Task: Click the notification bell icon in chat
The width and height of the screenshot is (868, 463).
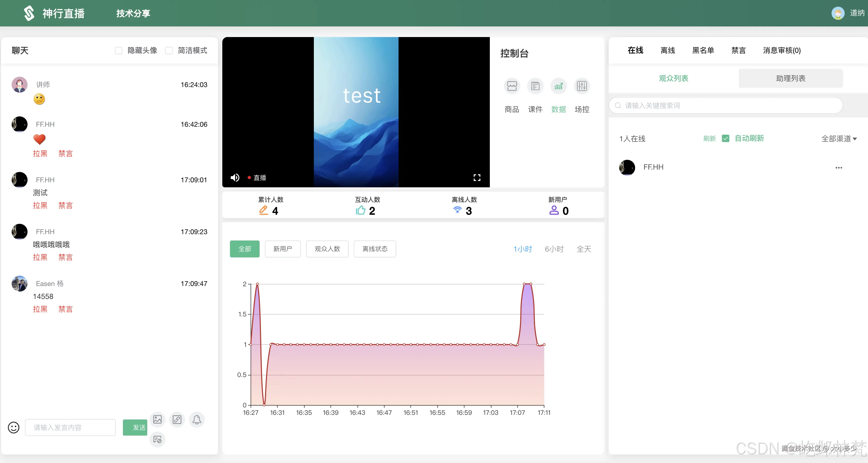Action: coord(197,419)
